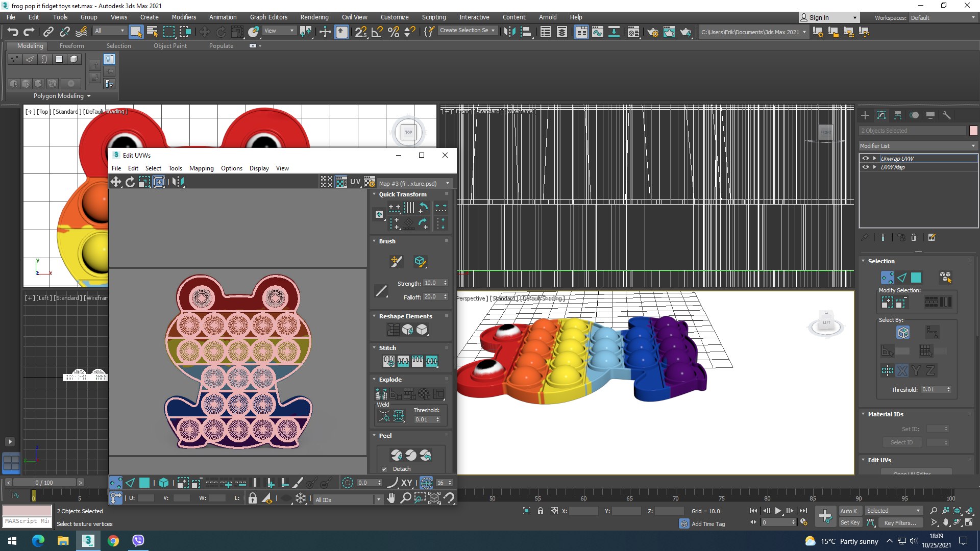The width and height of the screenshot is (980, 551).
Task: Open the Graph Editors menu
Action: click(268, 17)
